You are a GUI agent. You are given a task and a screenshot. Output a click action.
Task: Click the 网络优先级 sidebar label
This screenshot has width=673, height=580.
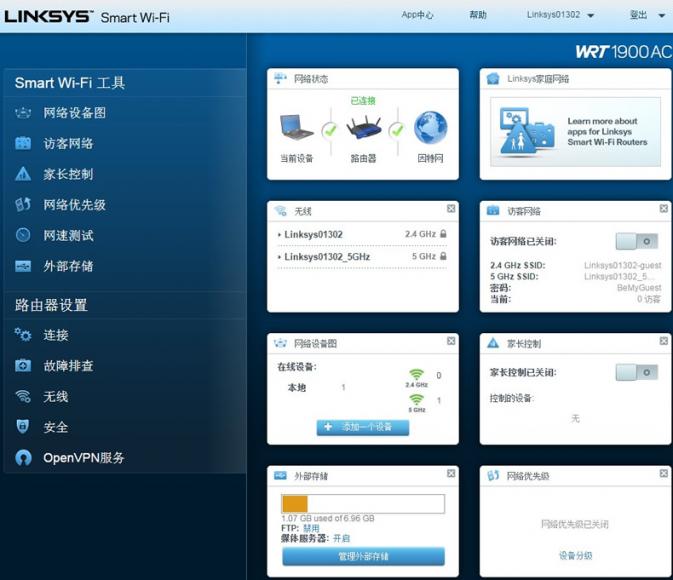tap(74, 205)
